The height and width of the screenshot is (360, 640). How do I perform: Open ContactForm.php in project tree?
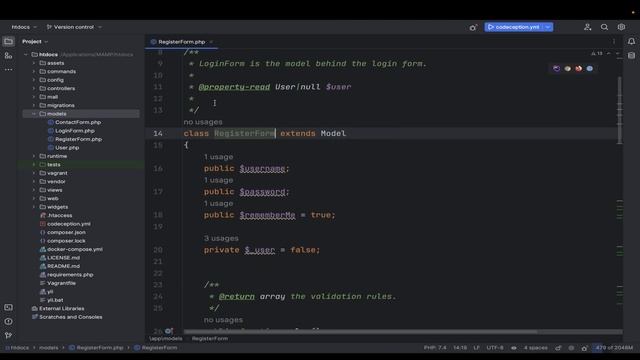pyautogui.click(x=78, y=122)
